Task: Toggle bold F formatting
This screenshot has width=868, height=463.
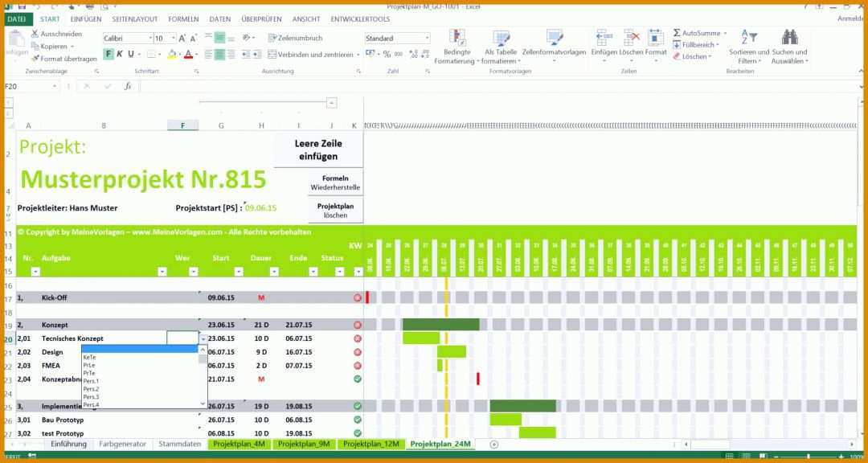Action: click(x=108, y=55)
